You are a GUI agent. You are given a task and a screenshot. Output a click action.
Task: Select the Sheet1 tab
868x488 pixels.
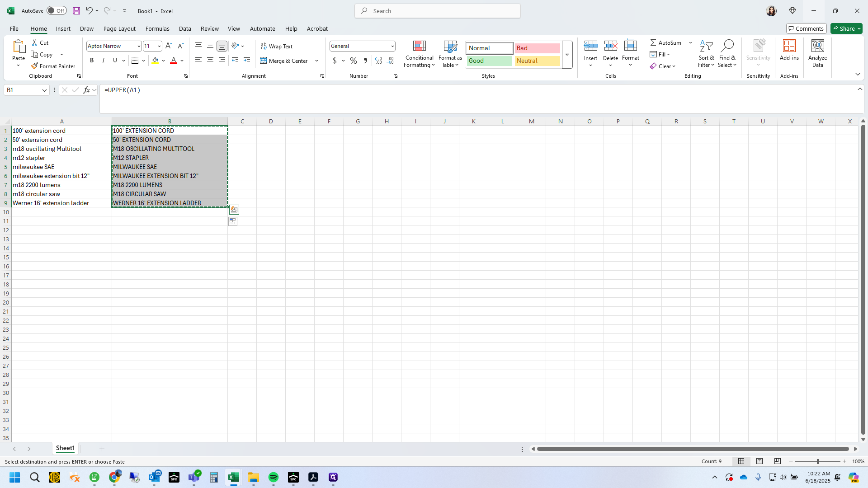pos(65,448)
